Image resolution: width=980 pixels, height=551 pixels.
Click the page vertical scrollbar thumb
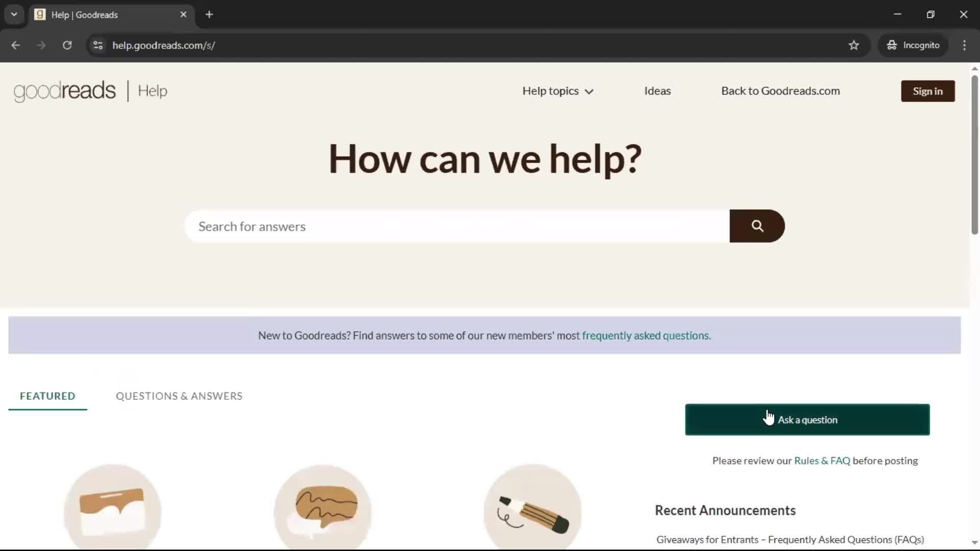pyautogui.click(x=974, y=155)
